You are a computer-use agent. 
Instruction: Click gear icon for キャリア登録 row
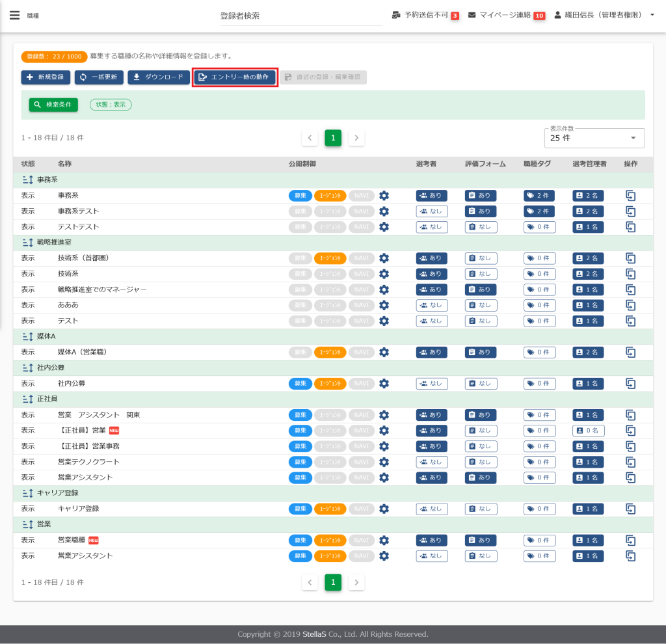(x=384, y=509)
